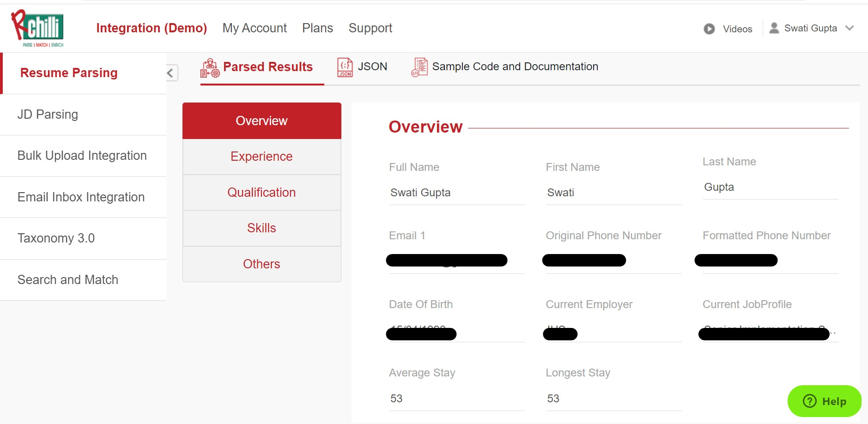The height and width of the screenshot is (424, 868).
Task: Expand the Swati Gupta account dropdown
Action: point(850,28)
